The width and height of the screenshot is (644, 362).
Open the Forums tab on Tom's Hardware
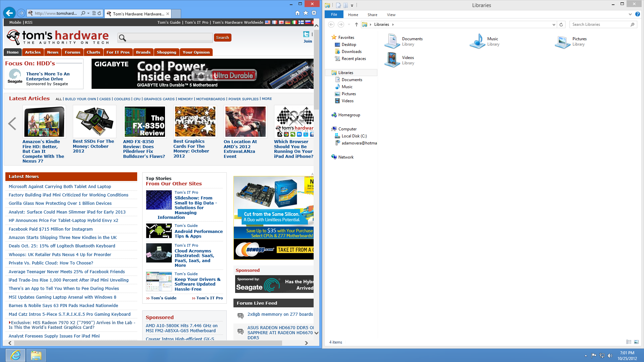pos(72,52)
